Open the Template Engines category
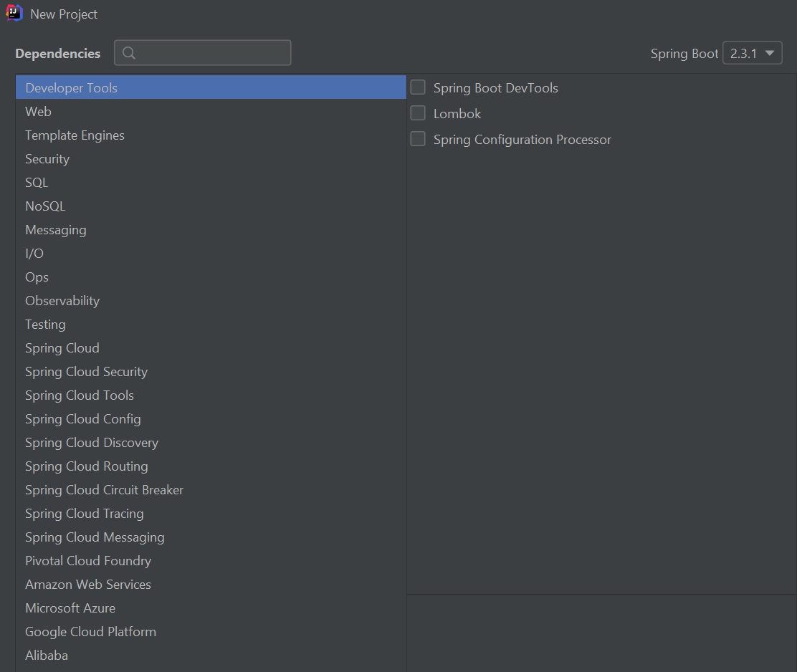The width and height of the screenshot is (797, 672). pos(211,135)
